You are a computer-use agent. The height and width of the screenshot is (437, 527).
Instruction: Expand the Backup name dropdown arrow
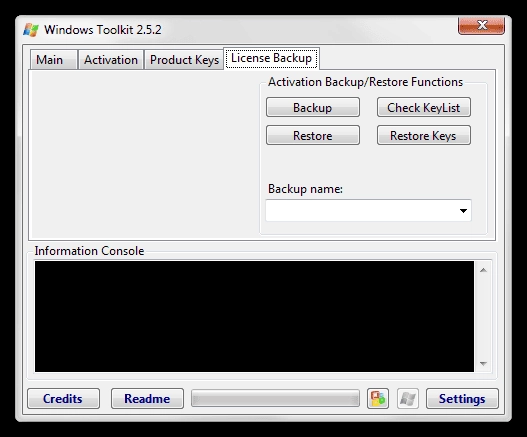pyautogui.click(x=463, y=211)
